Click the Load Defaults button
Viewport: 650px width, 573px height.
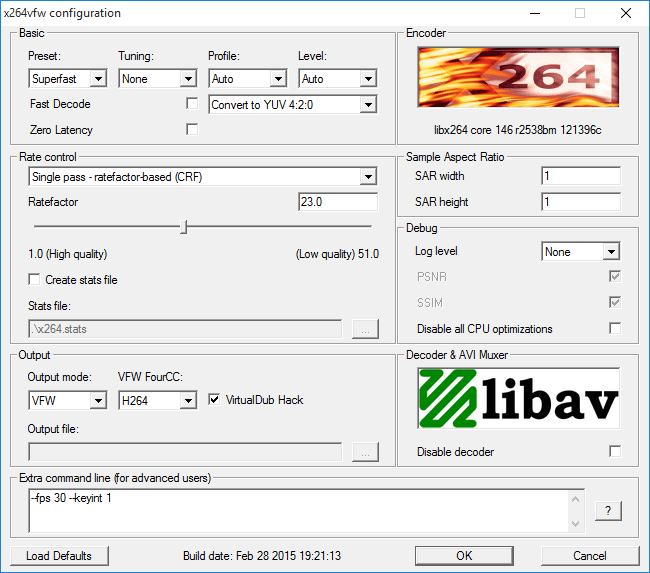[x=59, y=556]
